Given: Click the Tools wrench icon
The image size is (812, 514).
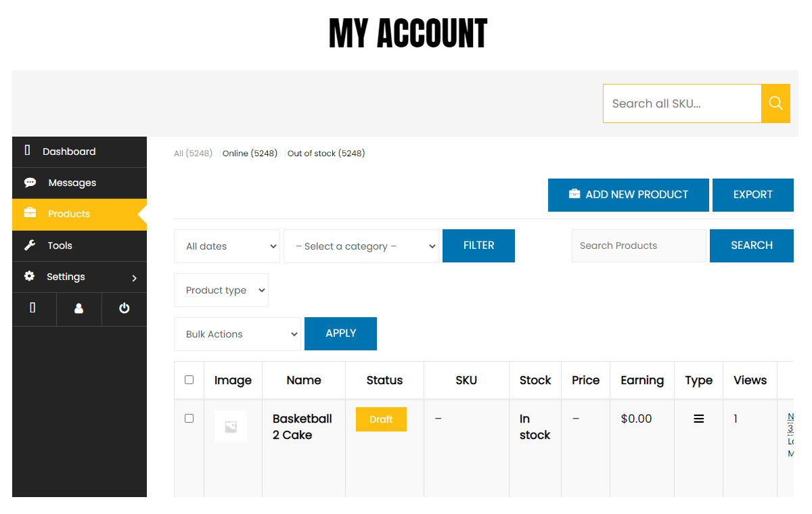Looking at the screenshot, I should point(30,246).
